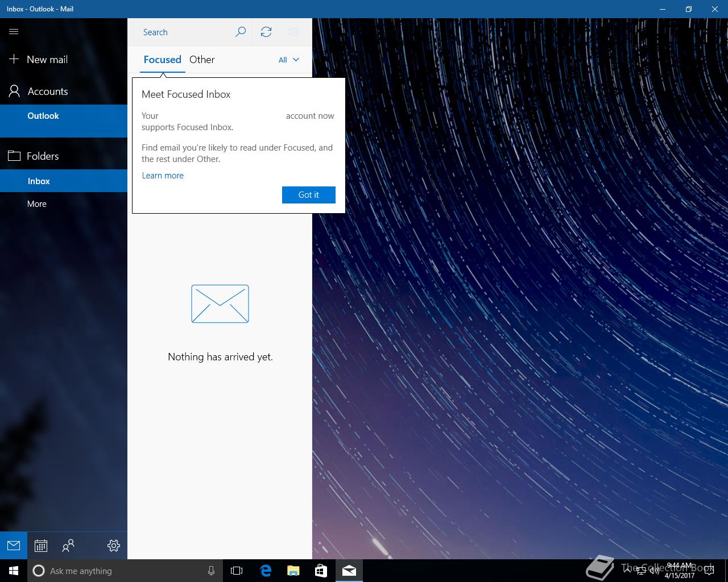The height and width of the screenshot is (582, 728).
Task: Open People app icon
Action: point(68,546)
